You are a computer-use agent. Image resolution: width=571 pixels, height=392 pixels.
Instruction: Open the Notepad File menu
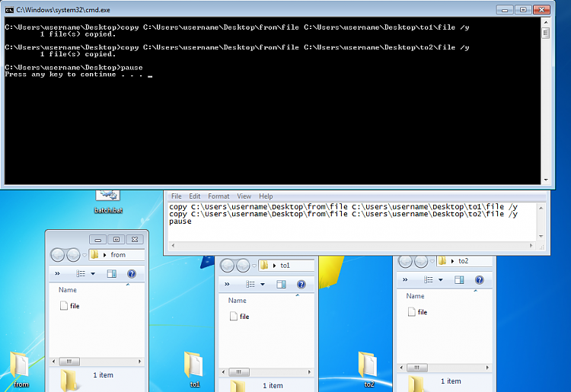point(177,196)
